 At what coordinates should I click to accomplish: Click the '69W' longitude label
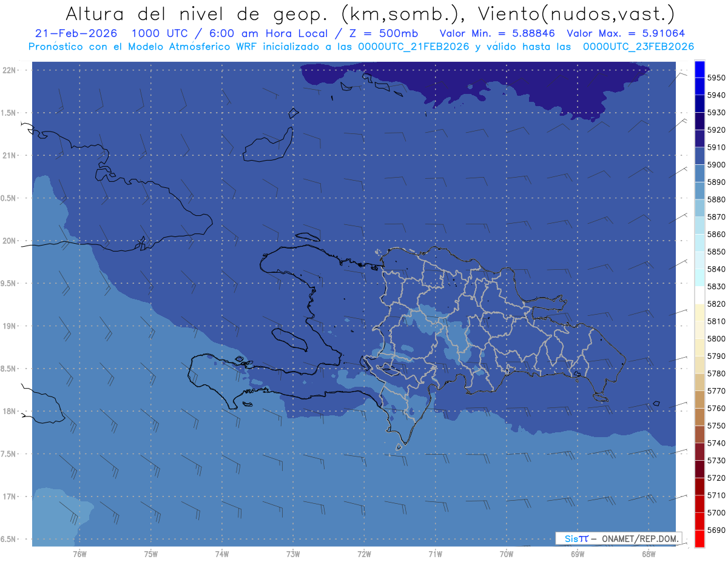click(x=578, y=554)
